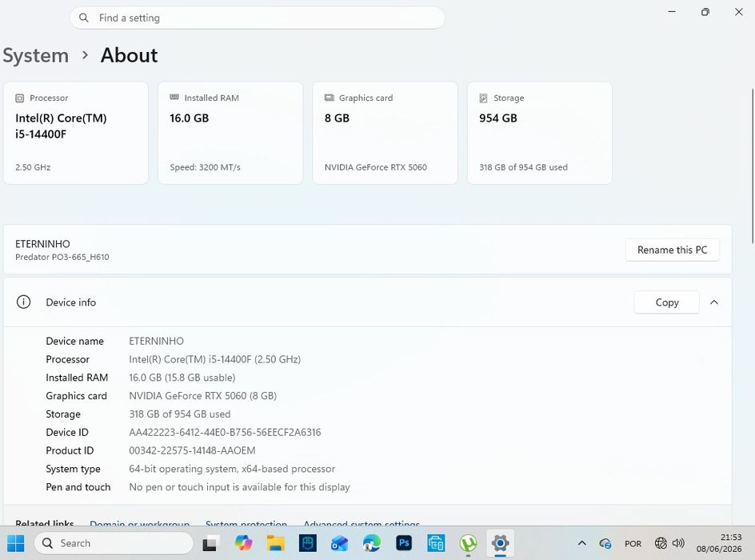Image resolution: width=755 pixels, height=560 pixels.
Task: Open POR language input switcher
Action: (633, 544)
